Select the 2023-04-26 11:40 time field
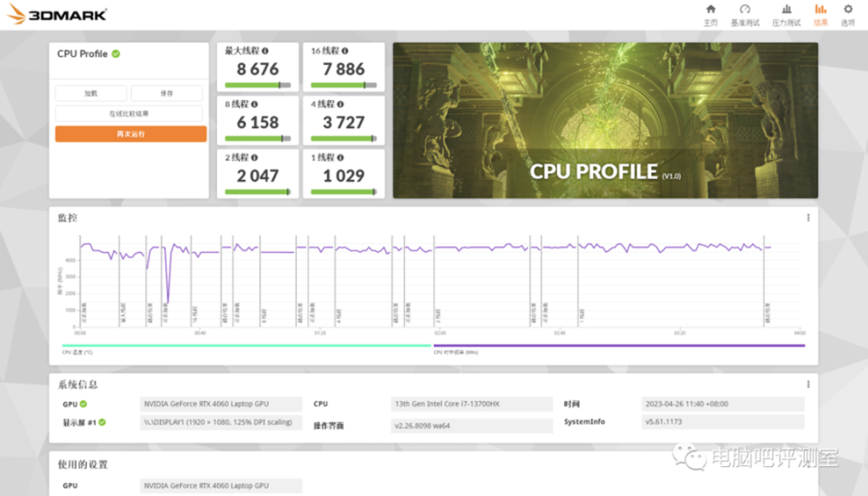The height and width of the screenshot is (496, 868). pos(722,404)
